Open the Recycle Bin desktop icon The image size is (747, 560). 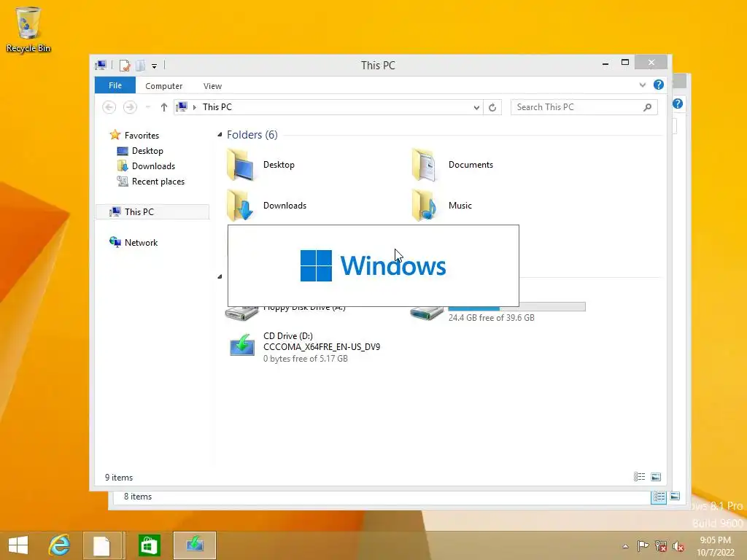point(28,28)
